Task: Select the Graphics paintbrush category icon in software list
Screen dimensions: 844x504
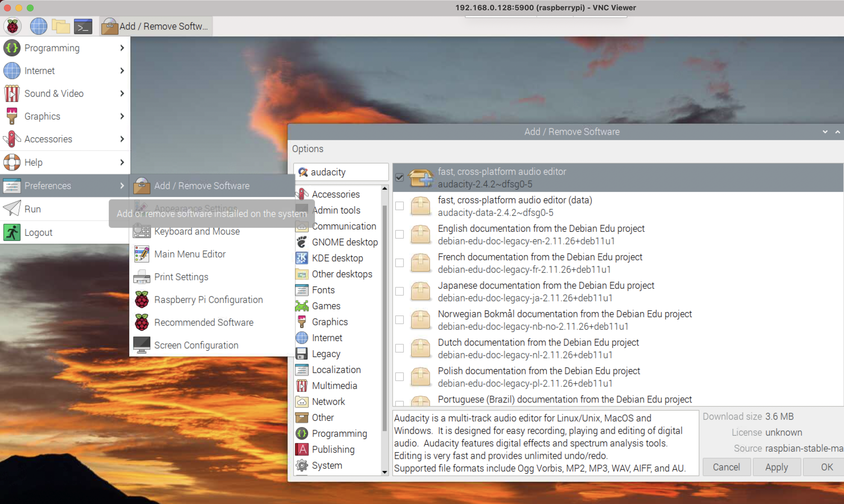Action: pyautogui.click(x=302, y=322)
